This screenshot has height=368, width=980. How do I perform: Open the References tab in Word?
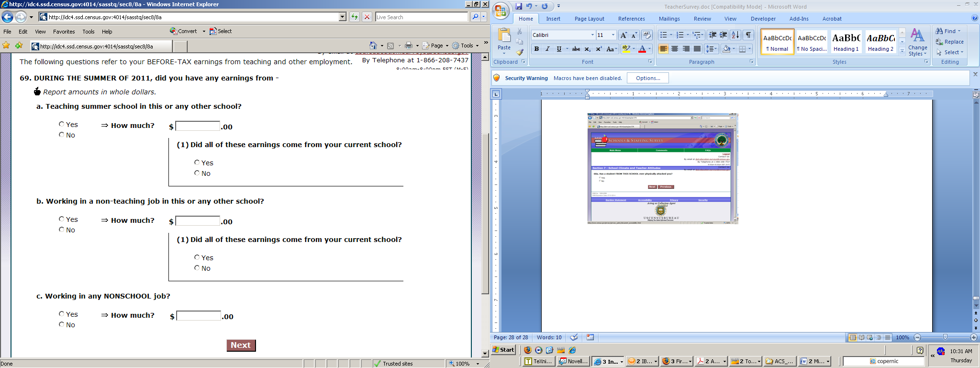click(x=632, y=19)
